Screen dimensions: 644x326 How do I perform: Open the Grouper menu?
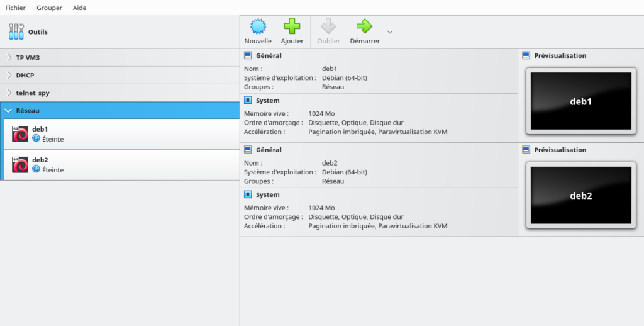(49, 8)
